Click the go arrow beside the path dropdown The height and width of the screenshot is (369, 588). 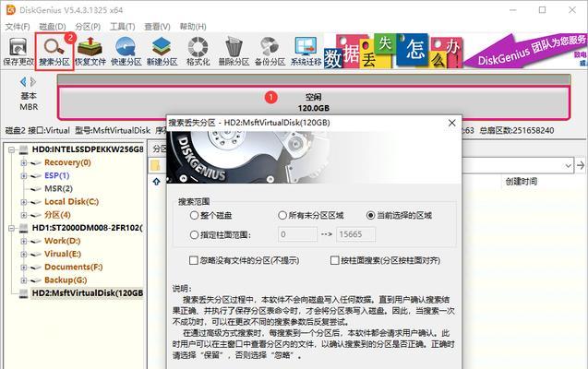pyautogui.click(x=581, y=165)
